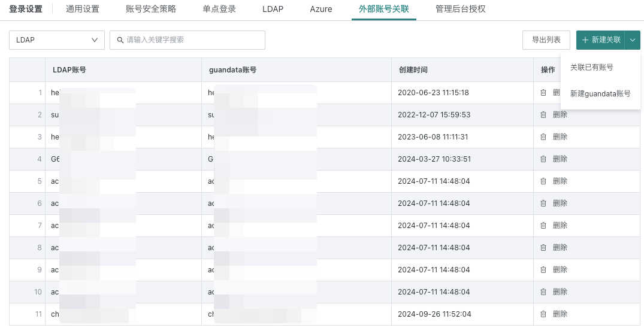Click the trash icon in row 6
The height and width of the screenshot is (331, 644).
click(x=543, y=204)
